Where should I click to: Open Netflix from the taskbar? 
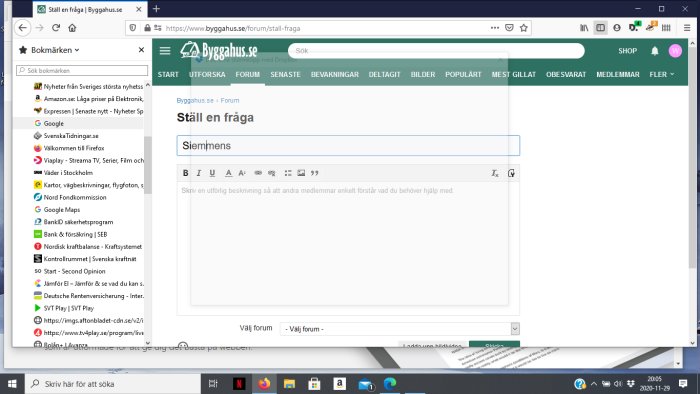click(x=239, y=384)
